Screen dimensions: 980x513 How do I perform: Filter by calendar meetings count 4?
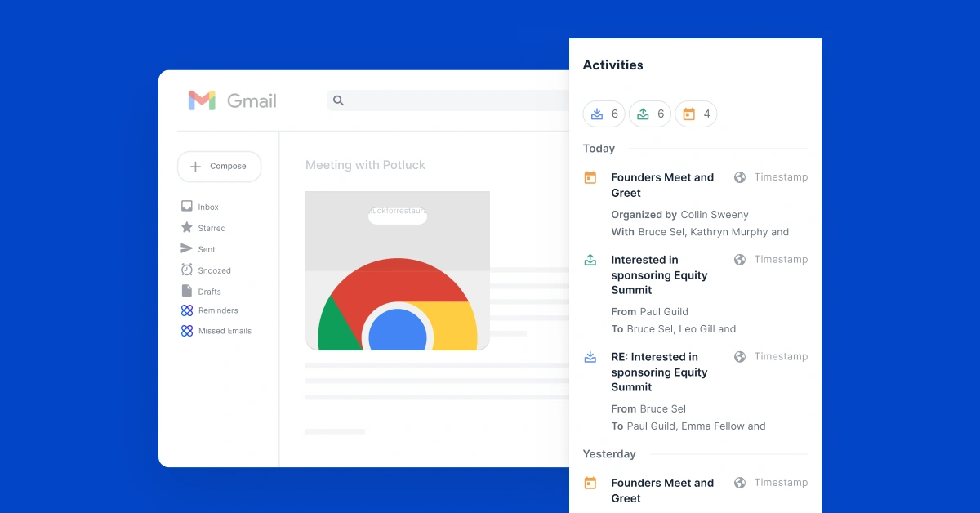696,114
